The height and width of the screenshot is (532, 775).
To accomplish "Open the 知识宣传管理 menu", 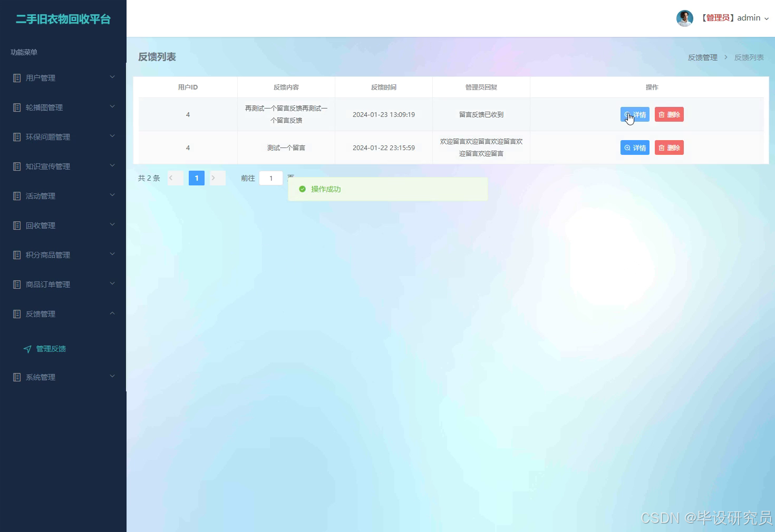I will [63, 166].
